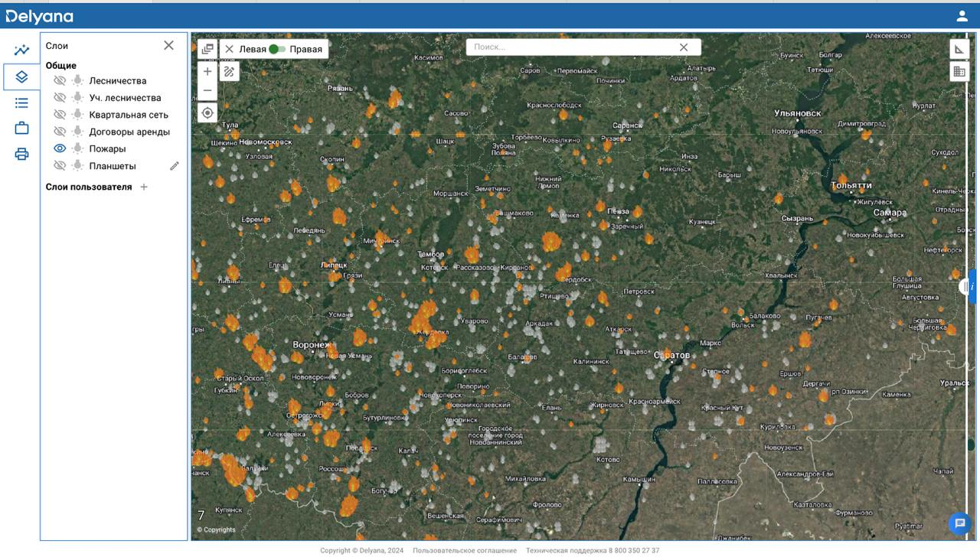Open the analytics chart sidebar icon
Viewport: 980px width, 560px height.
tap(21, 50)
